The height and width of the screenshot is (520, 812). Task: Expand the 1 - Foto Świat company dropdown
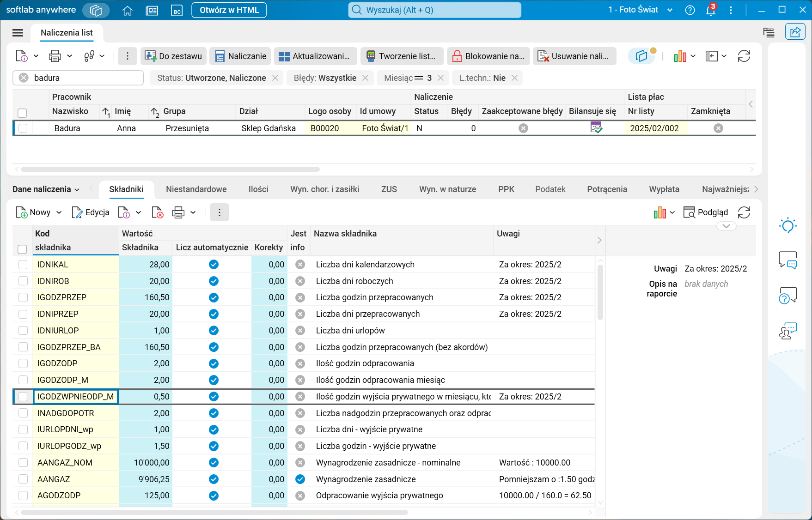coord(670,10)
